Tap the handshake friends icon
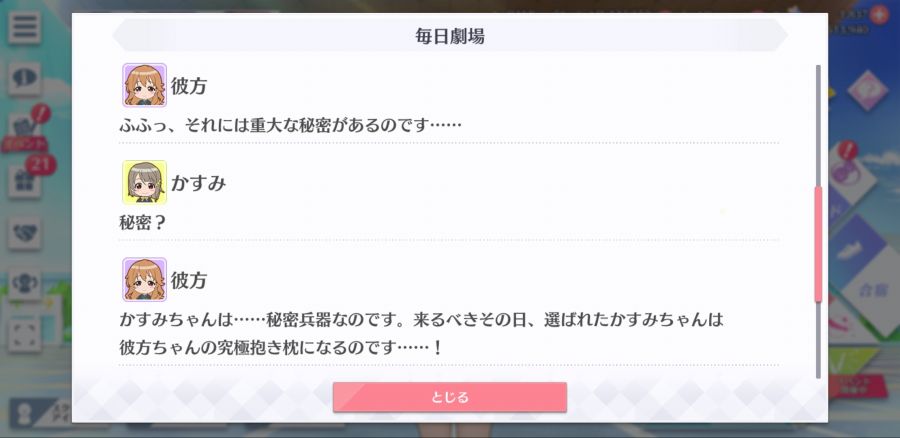The width and height of the screenshot is (900, 438). (24, 232)
